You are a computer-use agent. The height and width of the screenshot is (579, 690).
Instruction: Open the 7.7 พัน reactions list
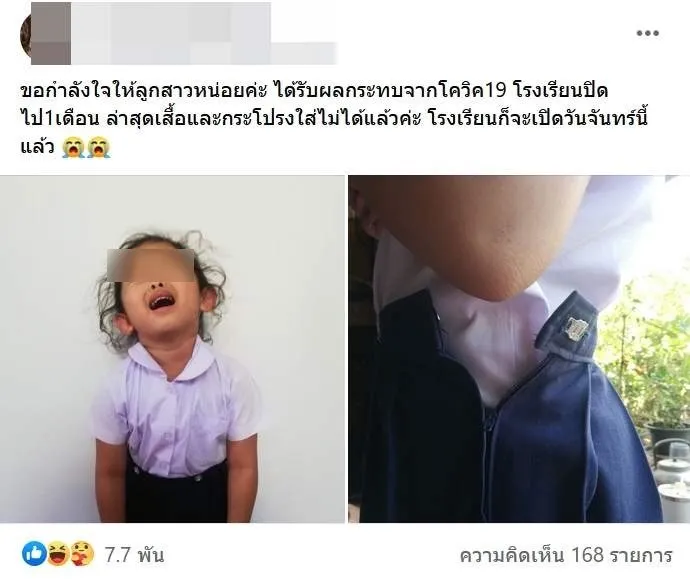coord(134,555)
